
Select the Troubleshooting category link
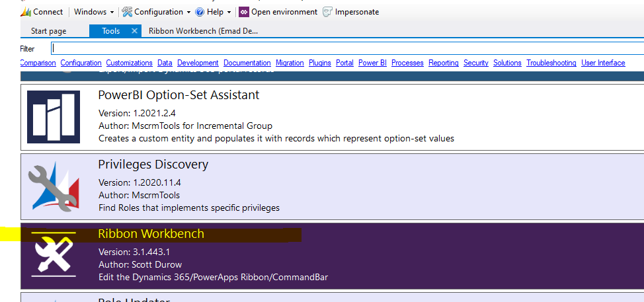(x=551, y=63)
